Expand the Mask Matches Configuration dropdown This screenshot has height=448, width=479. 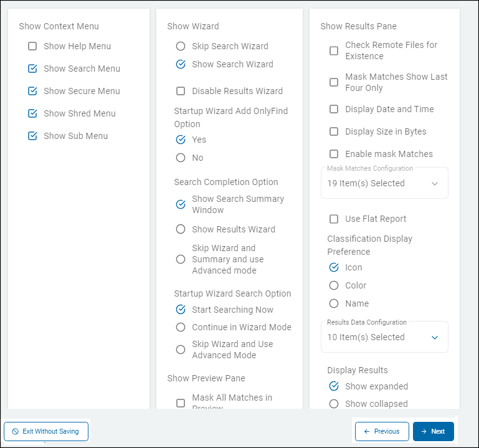click(x=384, y=183)
